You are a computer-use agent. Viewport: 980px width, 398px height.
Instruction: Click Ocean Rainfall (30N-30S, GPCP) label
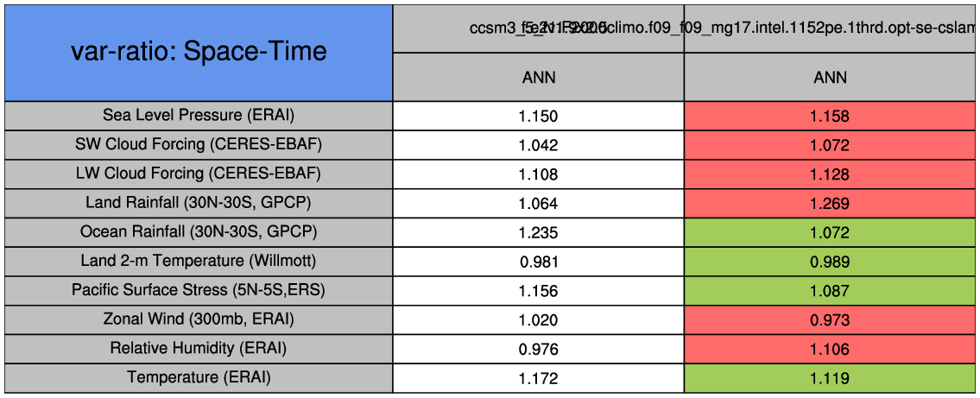click(199, 232)
